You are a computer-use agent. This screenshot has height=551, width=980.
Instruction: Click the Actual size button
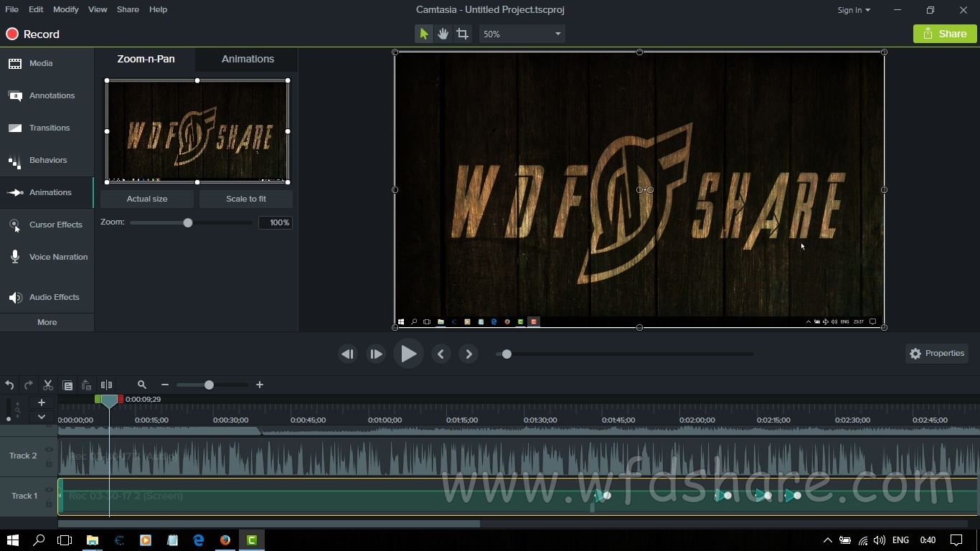point(147,199)
